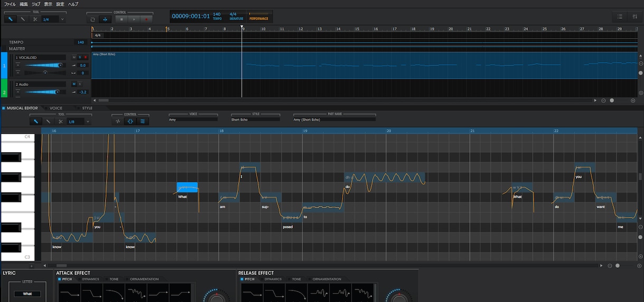Open the ジョブ menu
The width and height of the screenshot is (644, 302).
(36, 4)
